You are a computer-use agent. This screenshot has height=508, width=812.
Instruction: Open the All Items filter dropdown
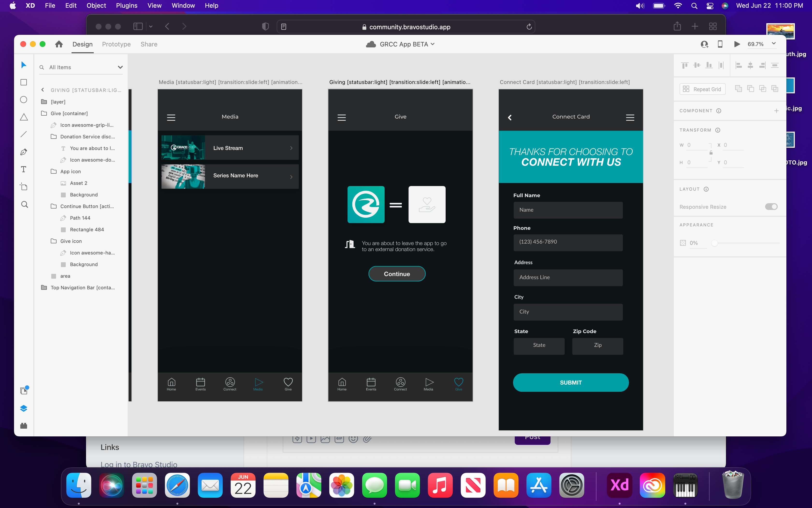(120, 67)
